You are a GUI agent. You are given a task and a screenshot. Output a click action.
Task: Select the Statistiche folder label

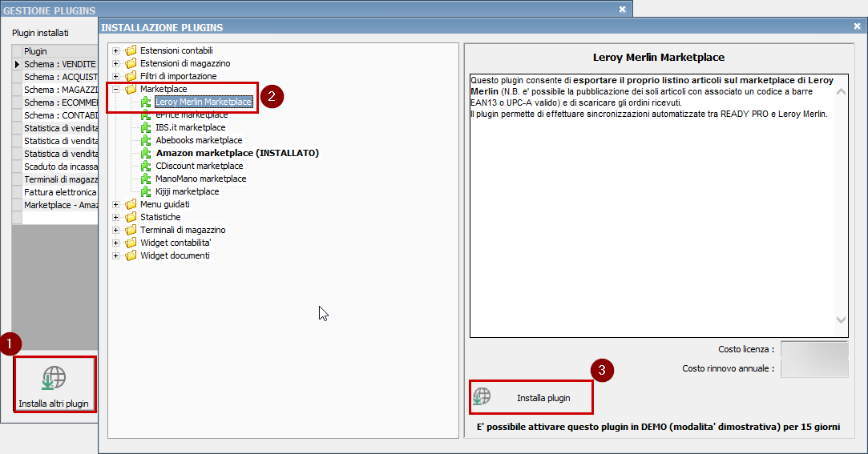(x=160, y=217)
